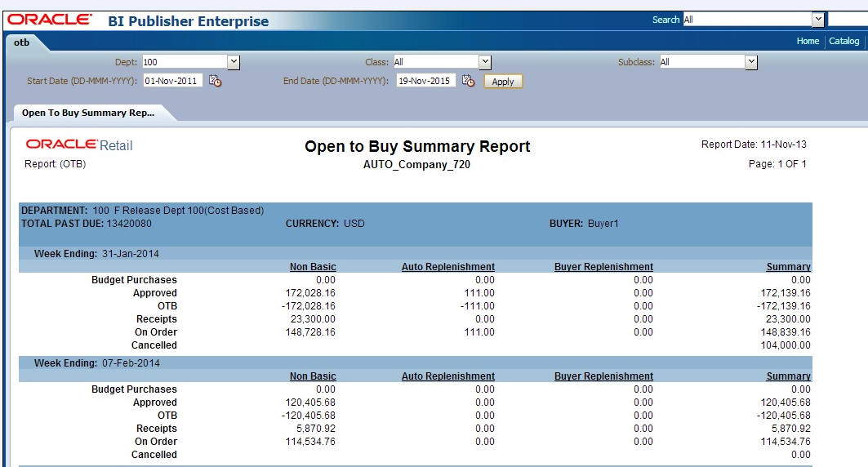Image resolution: width=868 pixels, height=467 pixels.
Task: Click 'Report: (OTB)' text
Action: (56, 164)
